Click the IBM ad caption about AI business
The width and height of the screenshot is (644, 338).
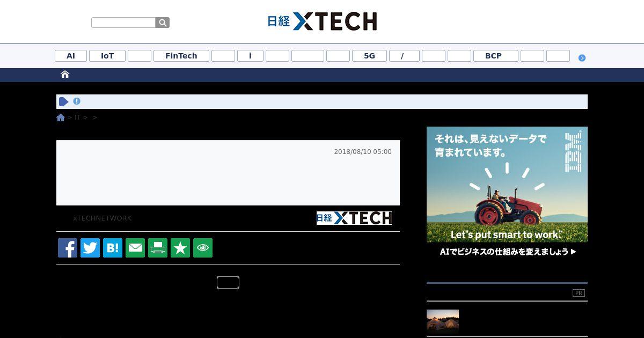pos(507,252)
